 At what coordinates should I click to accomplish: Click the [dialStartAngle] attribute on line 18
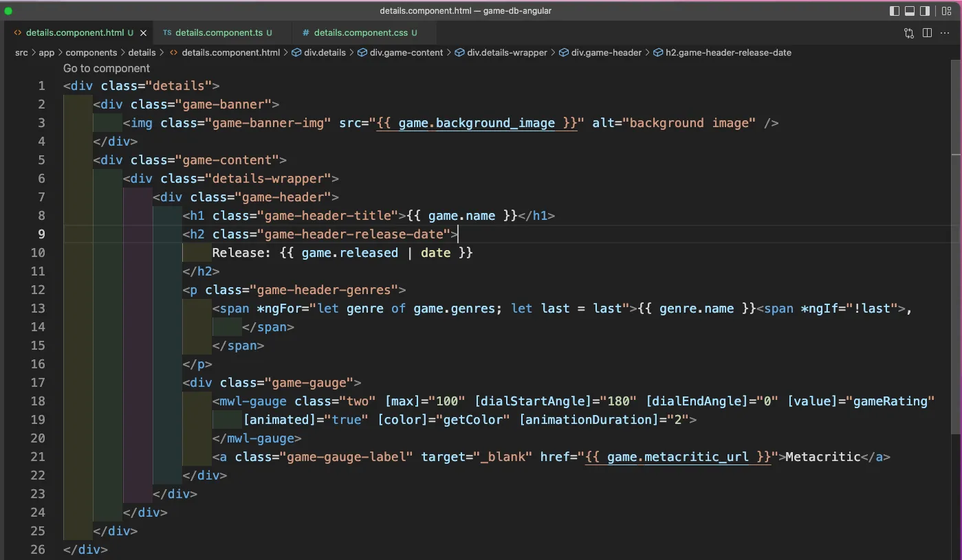[534, 401]
